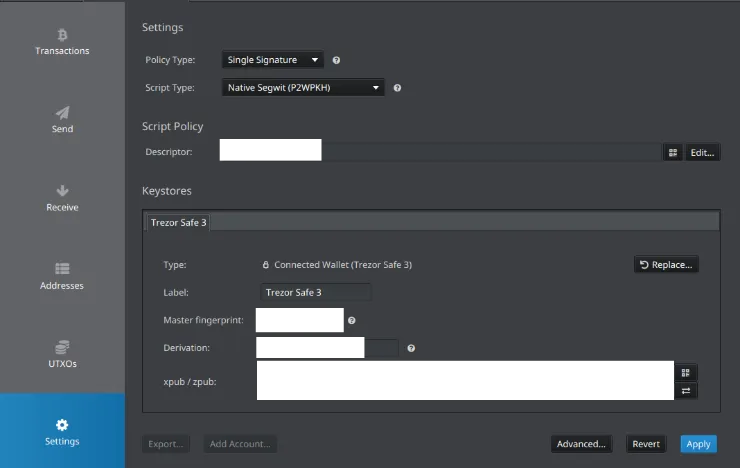Focus the xpub / zpub text area
Viewport: 740px width, 468px height.
click(465, 380)
